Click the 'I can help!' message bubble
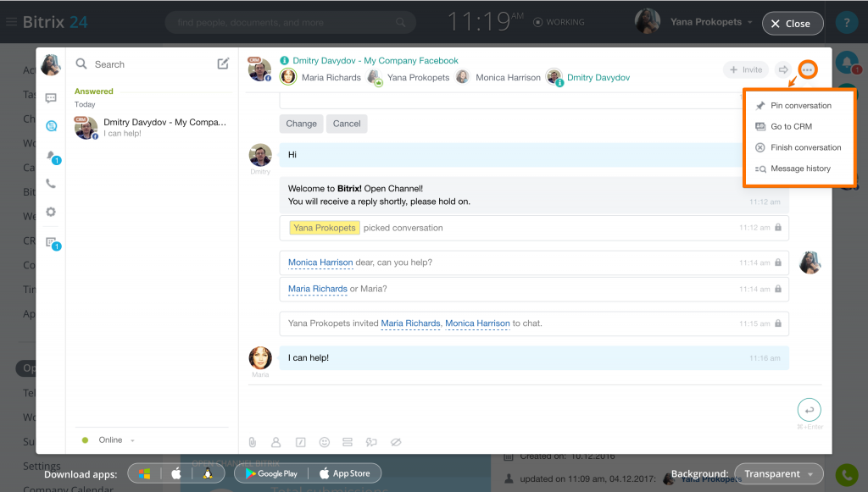This screenshot has height=492, width=868. [x=534, y=358]
